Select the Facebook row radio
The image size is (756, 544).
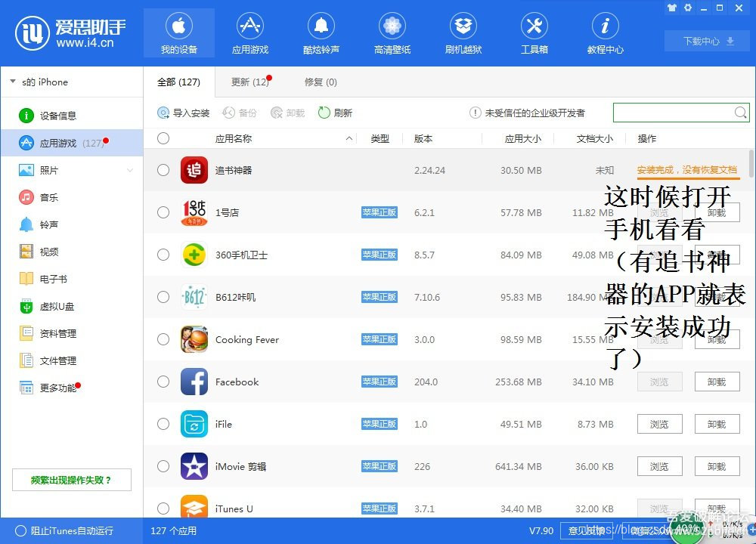click(x=163, y=382)
